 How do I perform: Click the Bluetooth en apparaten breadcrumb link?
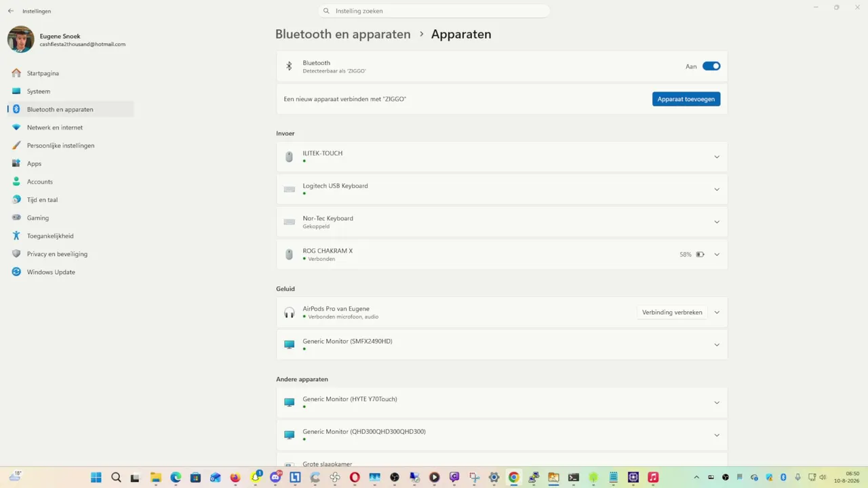(x=343, y=34)
